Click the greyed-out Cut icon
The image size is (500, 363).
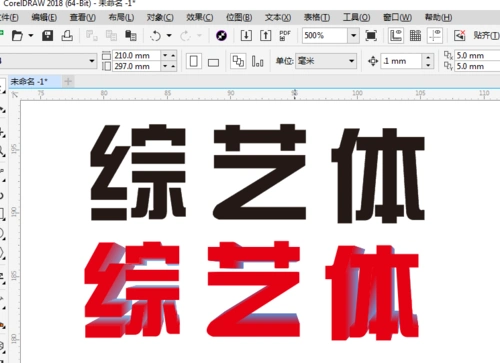[x=92, y=35]
